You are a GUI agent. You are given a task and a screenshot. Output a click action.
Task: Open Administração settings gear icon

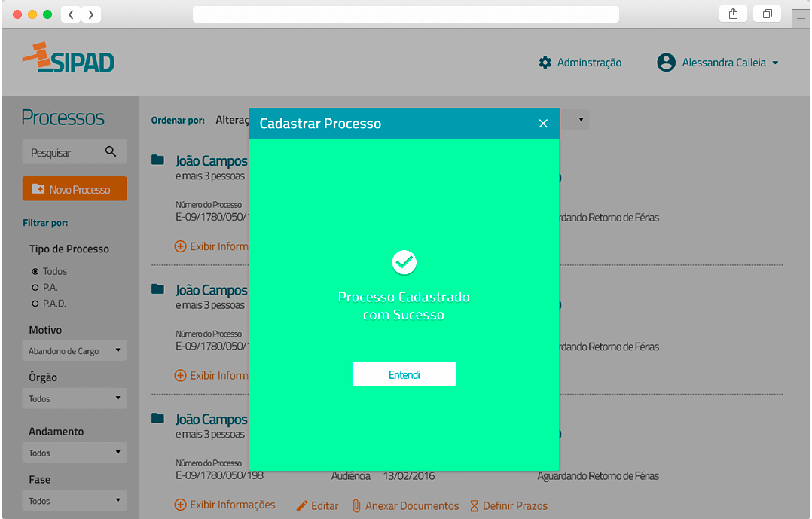pyautogui.click(x=545, y=63)
